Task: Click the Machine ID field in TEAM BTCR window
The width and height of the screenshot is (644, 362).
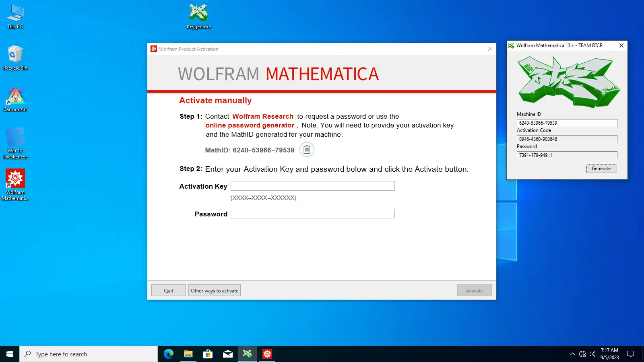Action: coord(567,123)
